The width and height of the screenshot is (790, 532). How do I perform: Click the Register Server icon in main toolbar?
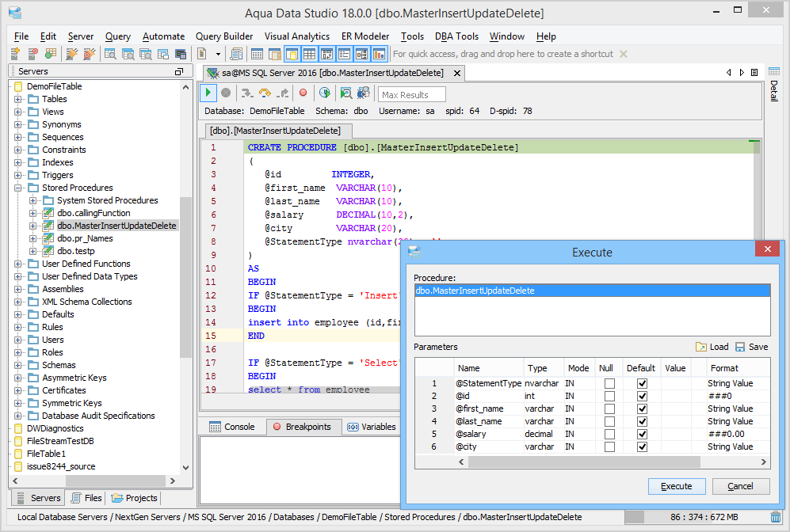[15, 54]
